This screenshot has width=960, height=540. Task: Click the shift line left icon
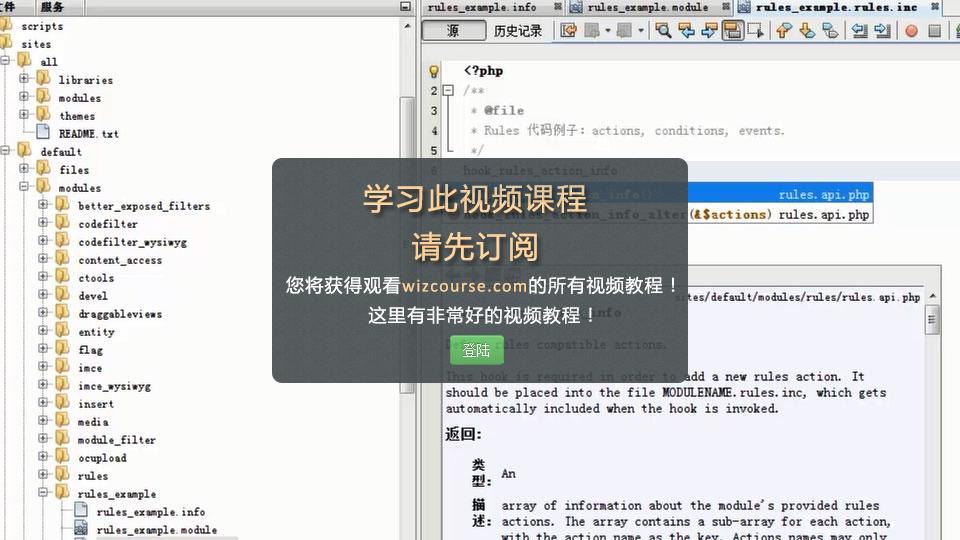(x=860, y=31)
